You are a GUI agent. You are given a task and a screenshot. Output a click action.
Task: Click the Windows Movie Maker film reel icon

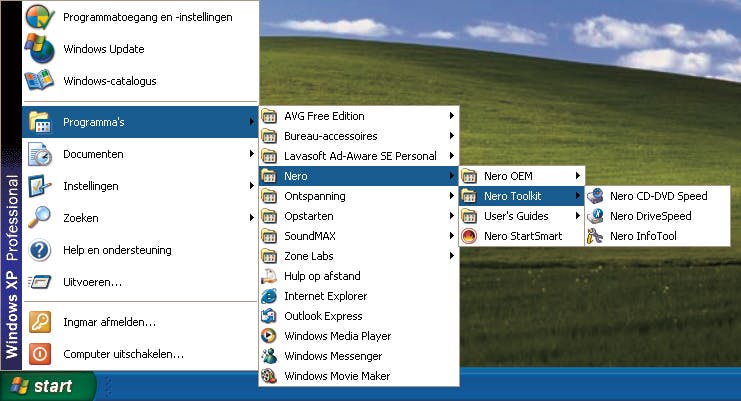tap(269, 376)
